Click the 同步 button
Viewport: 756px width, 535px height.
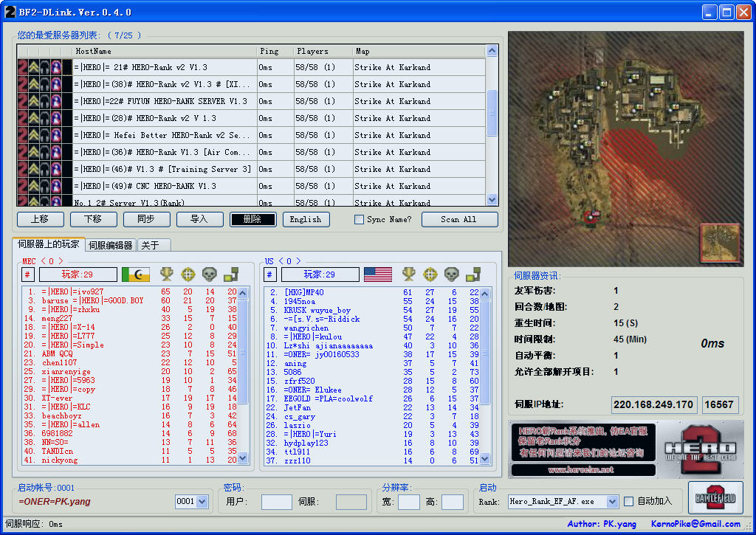click(147, 219)
